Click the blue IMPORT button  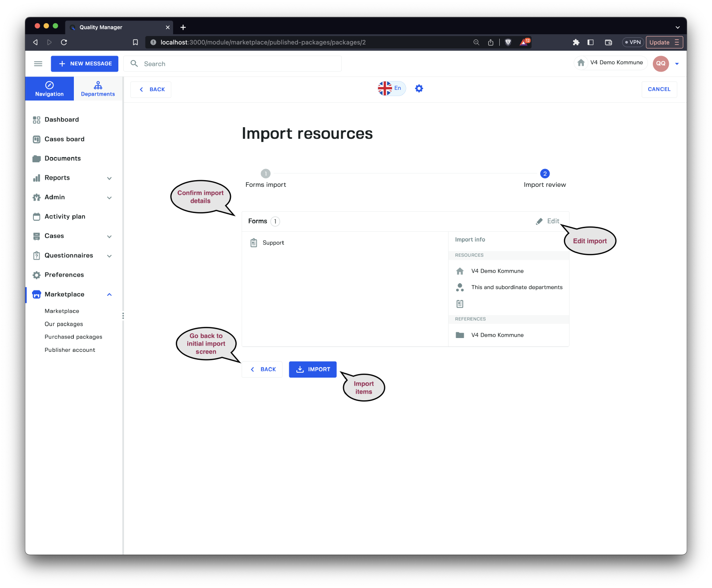313,370
